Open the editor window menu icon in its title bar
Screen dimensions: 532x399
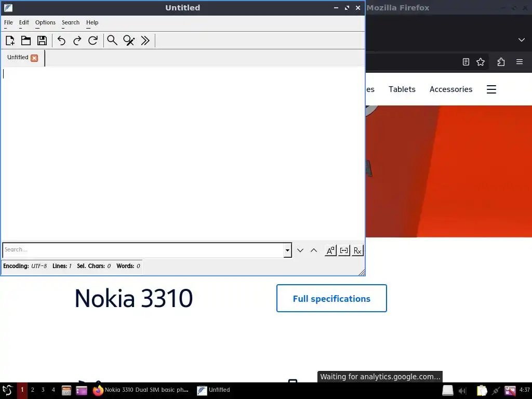pos(8,8)
